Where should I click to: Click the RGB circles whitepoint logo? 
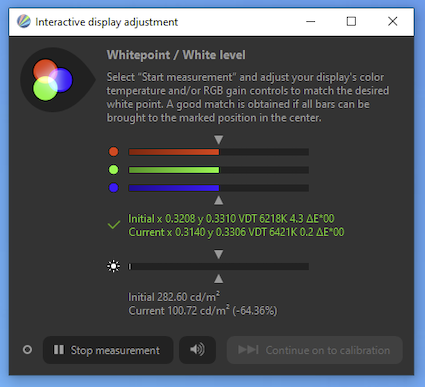[x=53, y=80]
